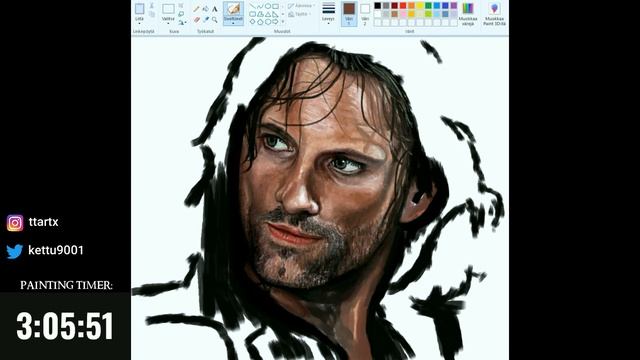Open the Liitä paste dropdown arrow
Screen dimensions: 640x360
coord(140,23)
